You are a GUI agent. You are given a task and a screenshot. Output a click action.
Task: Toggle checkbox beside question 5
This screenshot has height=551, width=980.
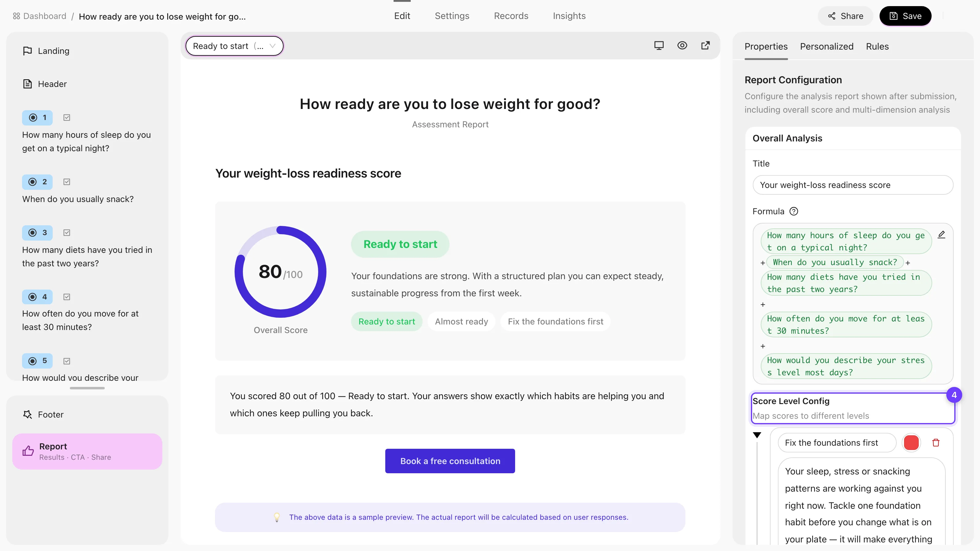click(67, 361)
